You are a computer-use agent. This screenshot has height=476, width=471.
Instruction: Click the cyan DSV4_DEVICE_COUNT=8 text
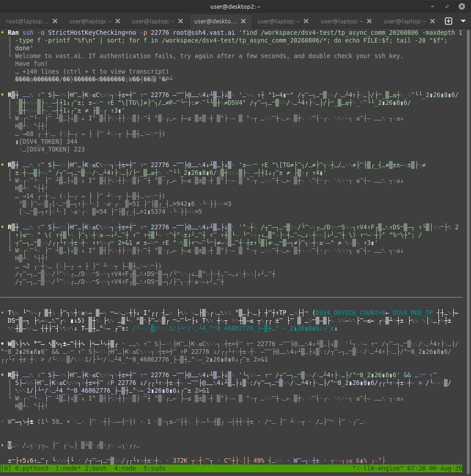[x=350, y=313]
